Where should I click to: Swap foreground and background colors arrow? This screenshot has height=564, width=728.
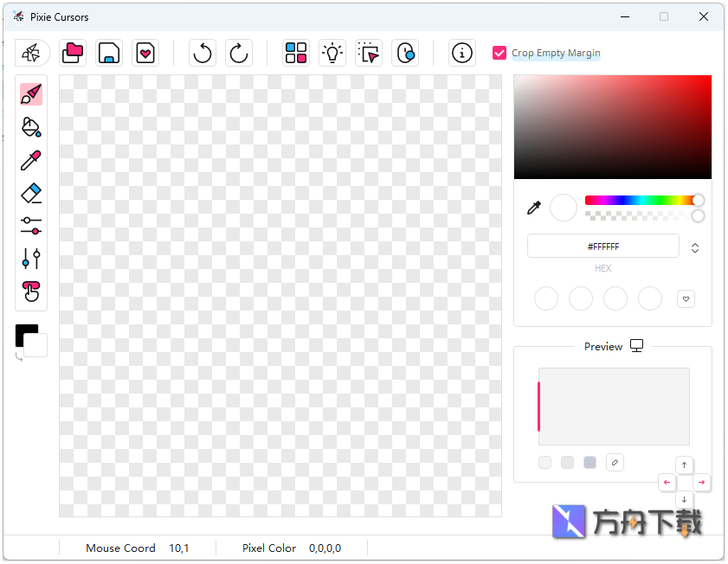tap(20, 356)
